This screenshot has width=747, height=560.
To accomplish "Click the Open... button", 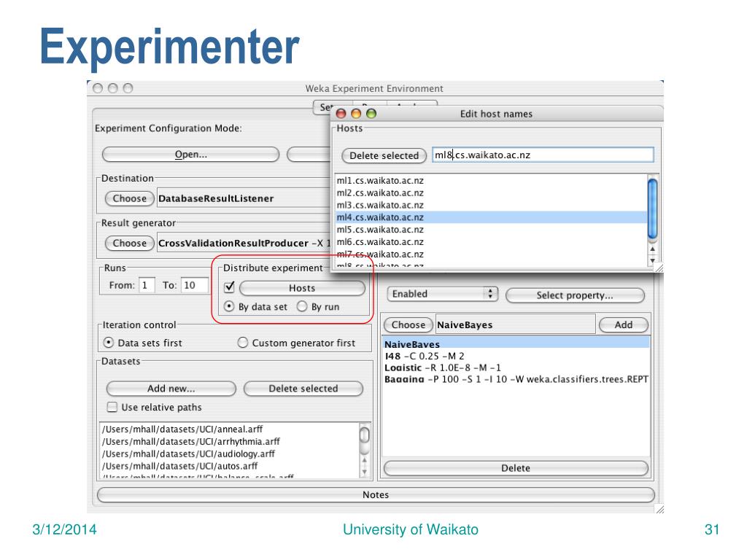I will pos(190,155).
